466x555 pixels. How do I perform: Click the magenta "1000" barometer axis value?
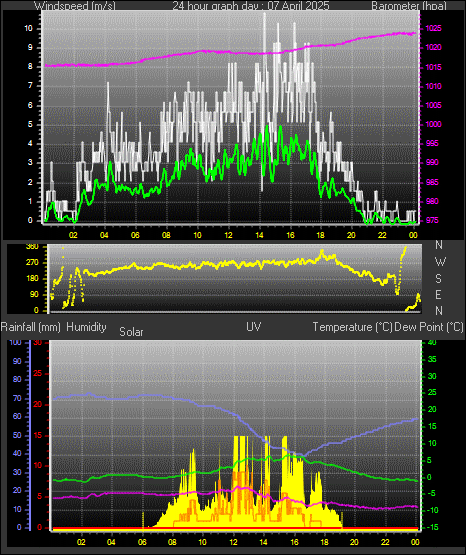[433, 125]
